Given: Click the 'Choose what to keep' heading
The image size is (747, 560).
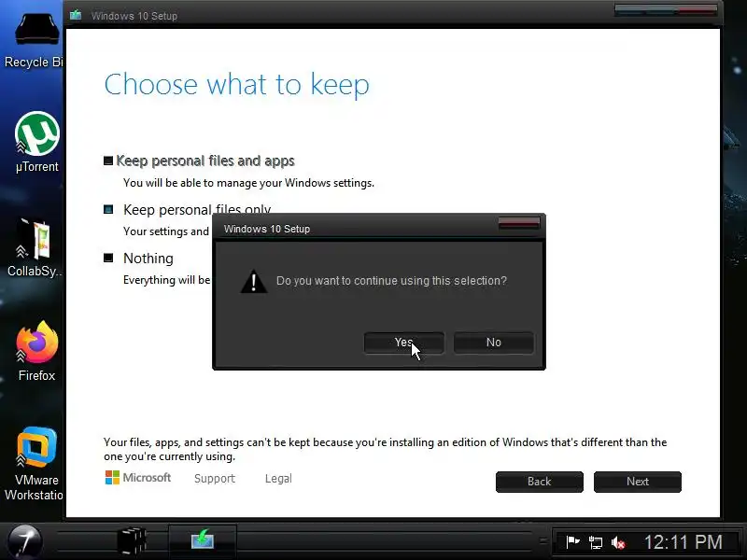Looking at the screenshot, I should [x=237, y=84].
